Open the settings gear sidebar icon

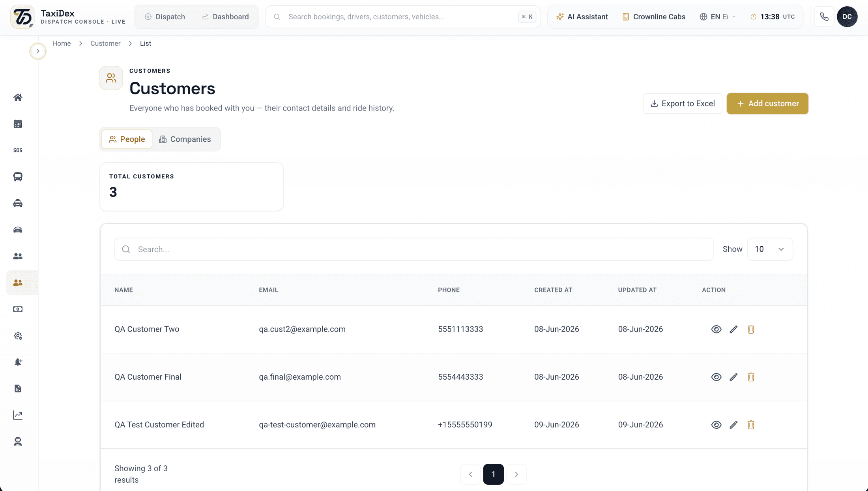tap(18, 335)
